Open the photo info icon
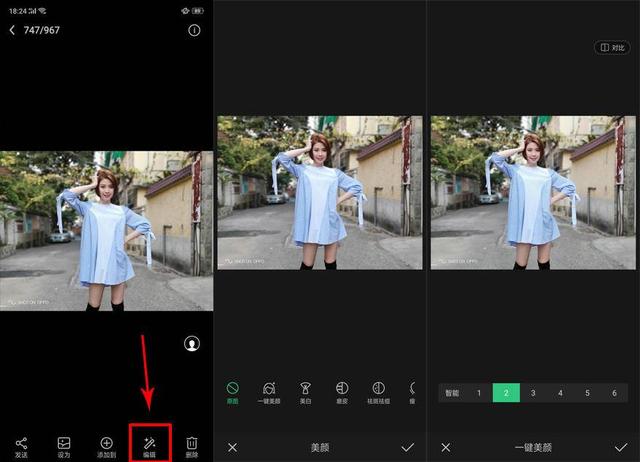This screenshot has height=462, width=640. pyautogui.click(x=194, y=31)
